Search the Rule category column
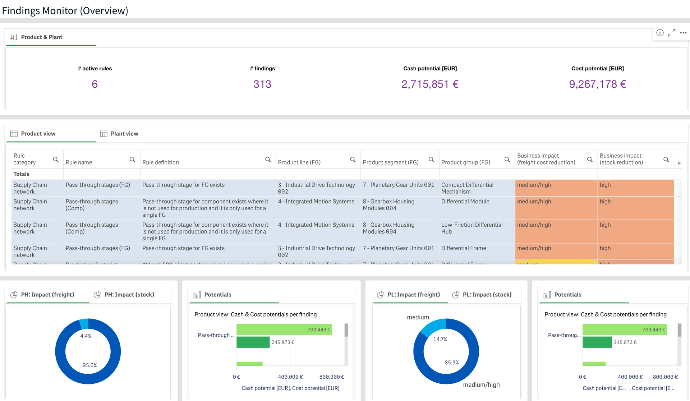690x401 pixels. pyautogui.click(x=55, y=159)
